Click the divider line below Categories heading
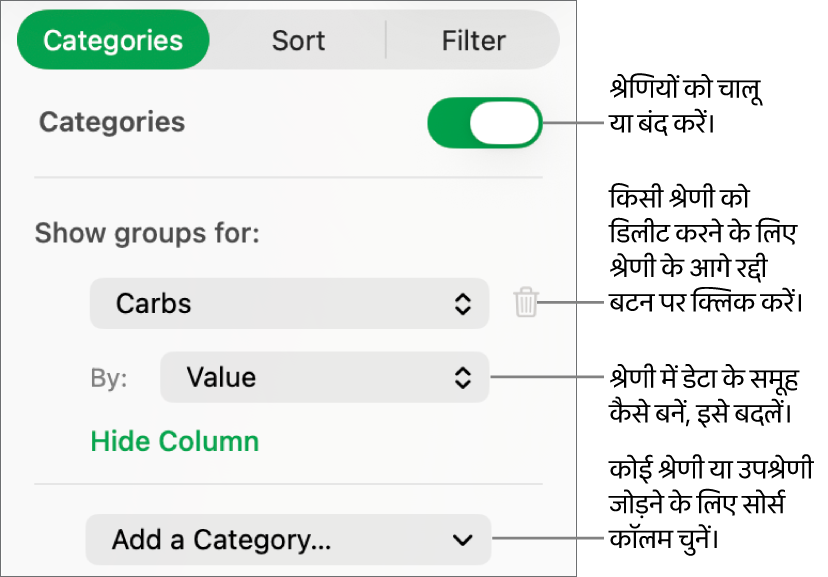This screenshot has width=828, height=577. pyautogui.click(x=288, y=178)
